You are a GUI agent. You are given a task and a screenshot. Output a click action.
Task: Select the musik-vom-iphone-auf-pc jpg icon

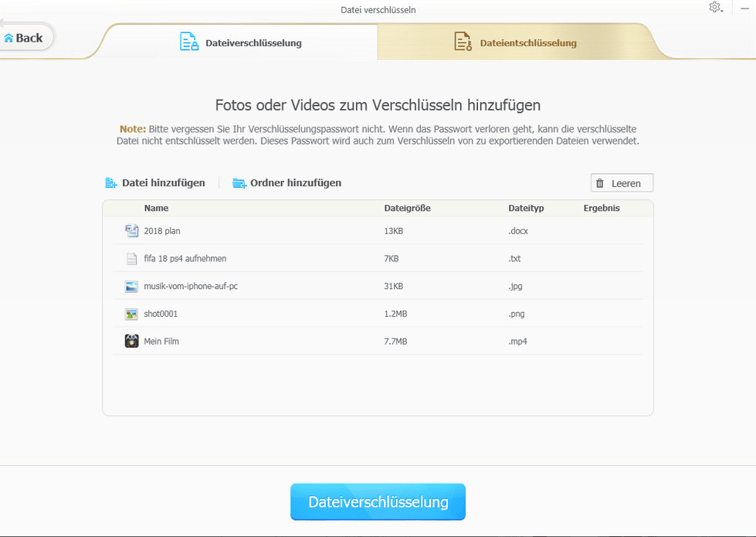[x=131, y=287]
